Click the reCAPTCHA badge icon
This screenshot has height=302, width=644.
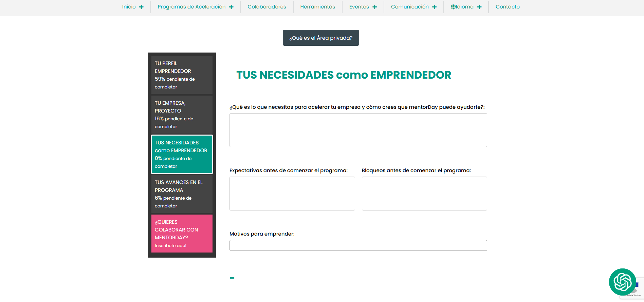click(x=638, y=287)
